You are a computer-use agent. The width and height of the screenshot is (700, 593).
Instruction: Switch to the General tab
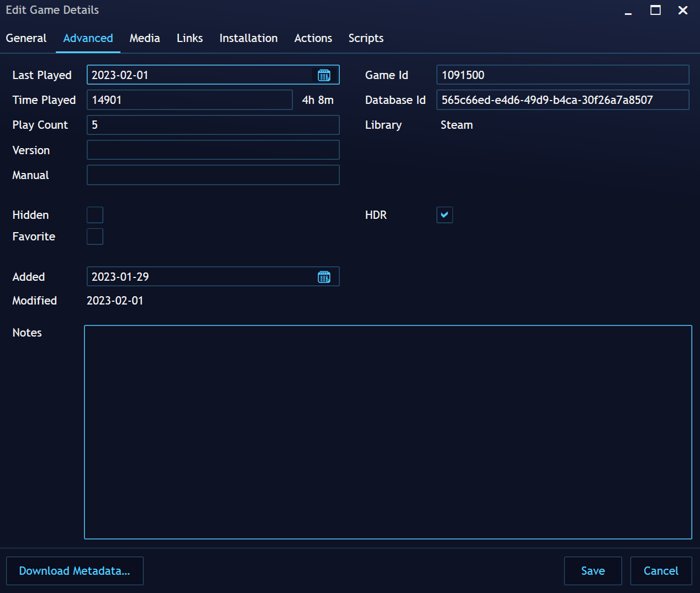[x=26, y=38]
